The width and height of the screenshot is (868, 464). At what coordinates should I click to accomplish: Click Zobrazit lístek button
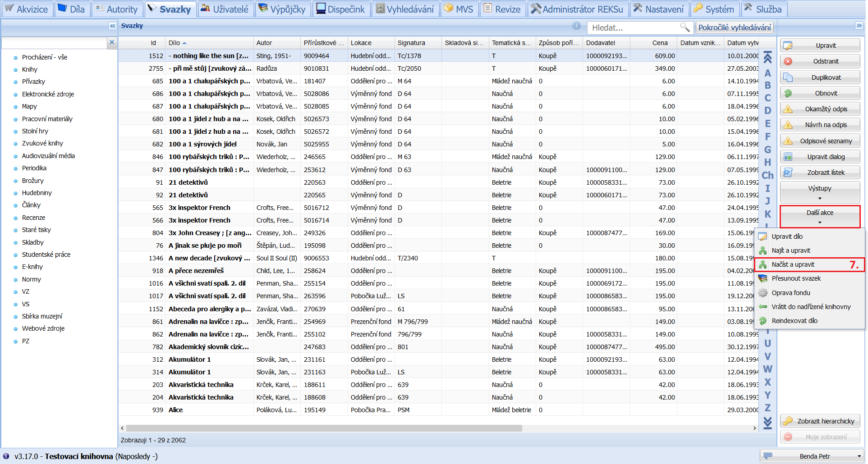coord(820,173)
